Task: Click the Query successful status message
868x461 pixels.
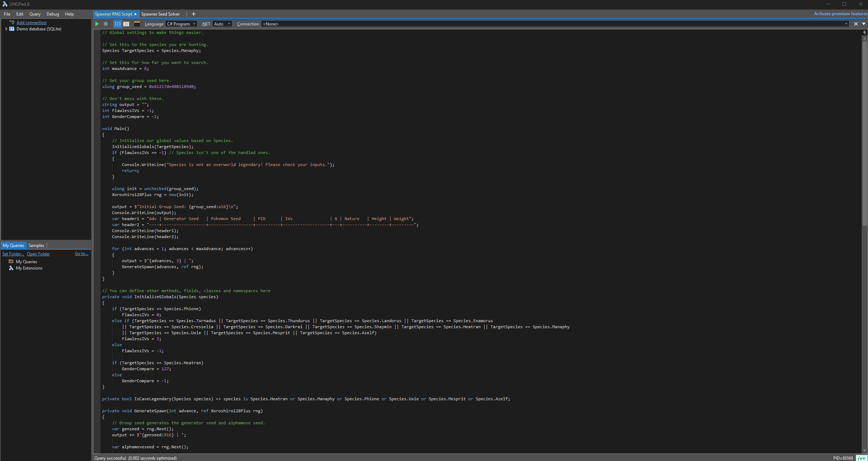Action: (x=135, y=458)
